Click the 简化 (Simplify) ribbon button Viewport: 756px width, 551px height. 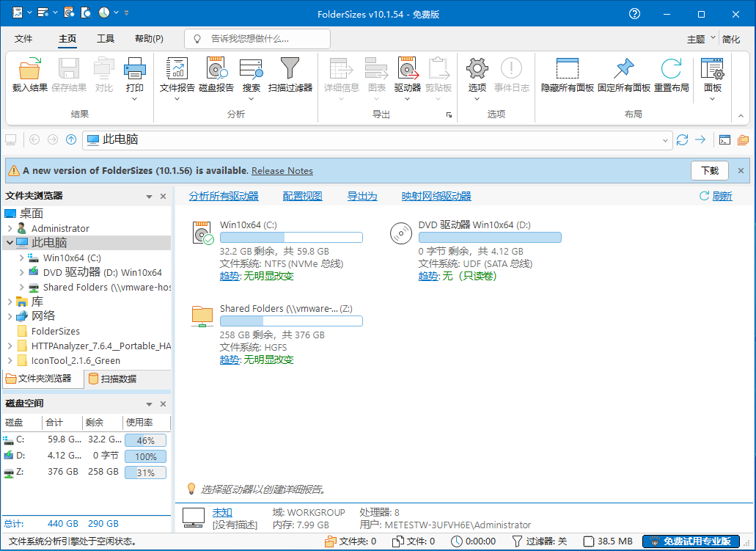coord(731,39)
